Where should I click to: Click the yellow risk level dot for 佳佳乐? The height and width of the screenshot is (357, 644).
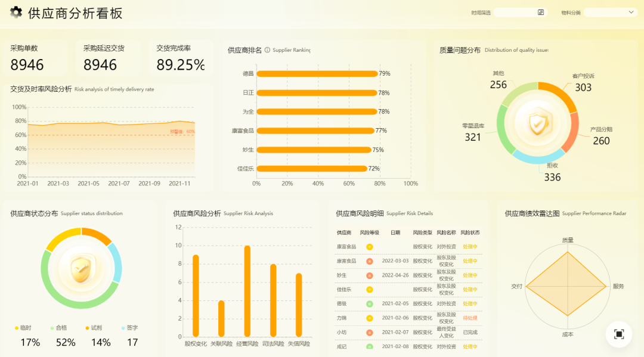click(370, 290)
